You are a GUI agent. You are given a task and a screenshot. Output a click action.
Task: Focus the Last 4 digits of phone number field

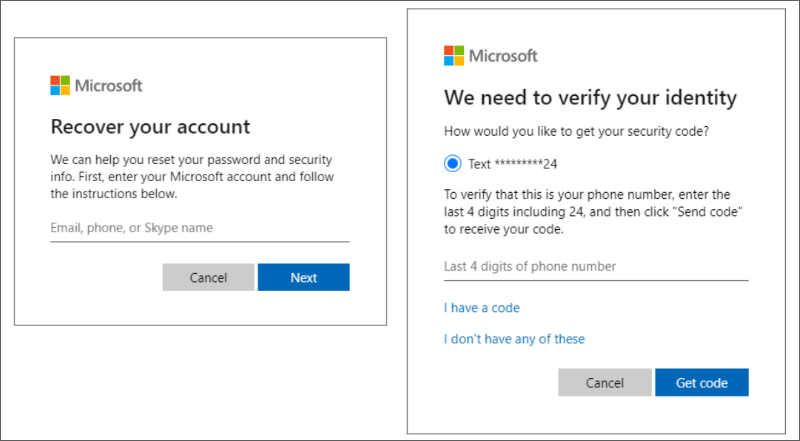596,266
